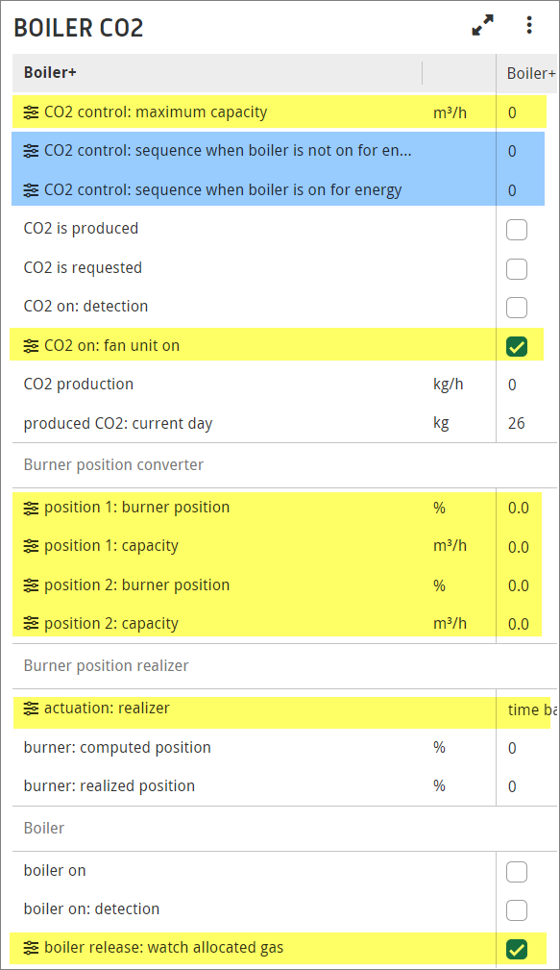Click the Burner position converter section heading

point(113,465)
